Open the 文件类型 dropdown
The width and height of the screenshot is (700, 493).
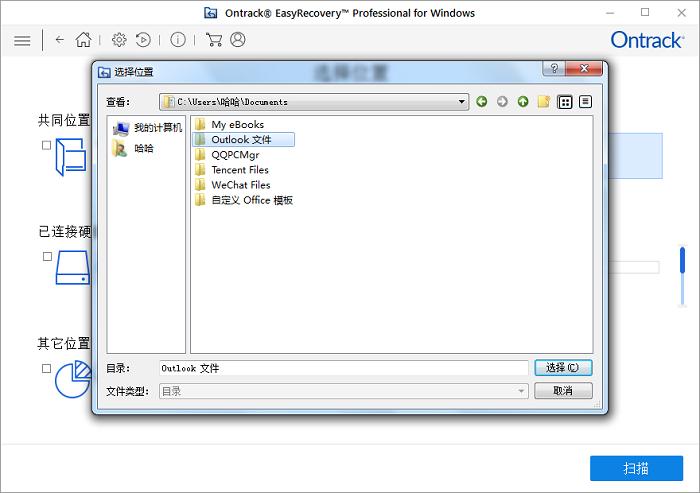344,391
